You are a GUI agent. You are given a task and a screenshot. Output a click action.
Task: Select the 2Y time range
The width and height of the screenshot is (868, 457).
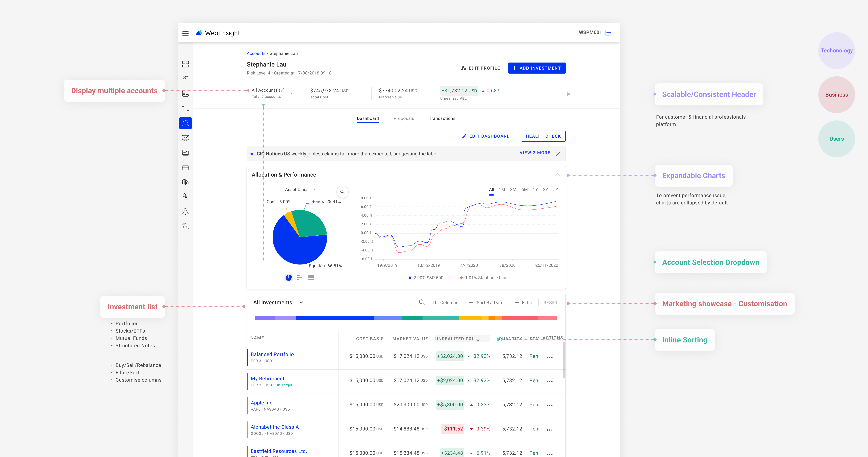coord(546,190)
